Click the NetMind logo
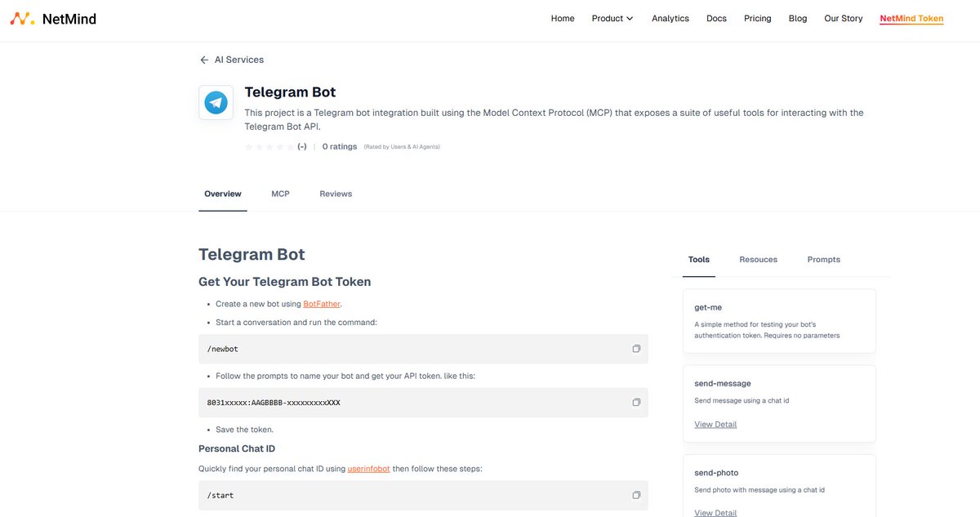Image resolution: width=980 pixels, height=517 pixels. coord(53,18)
